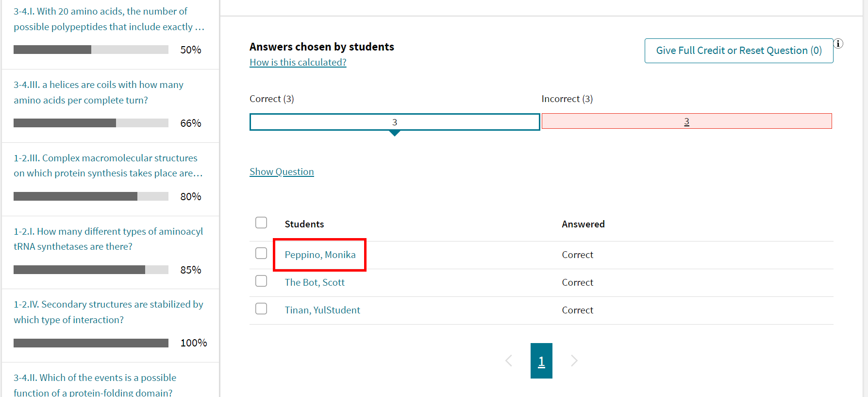Check the checkbox next to The Bot, Scott

261,281
